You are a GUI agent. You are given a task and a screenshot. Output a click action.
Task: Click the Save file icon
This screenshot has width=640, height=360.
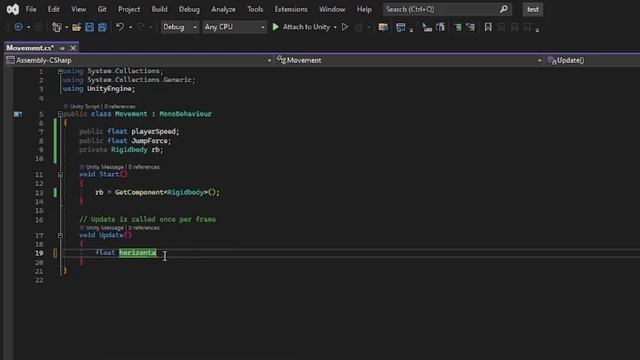(89, 27)
